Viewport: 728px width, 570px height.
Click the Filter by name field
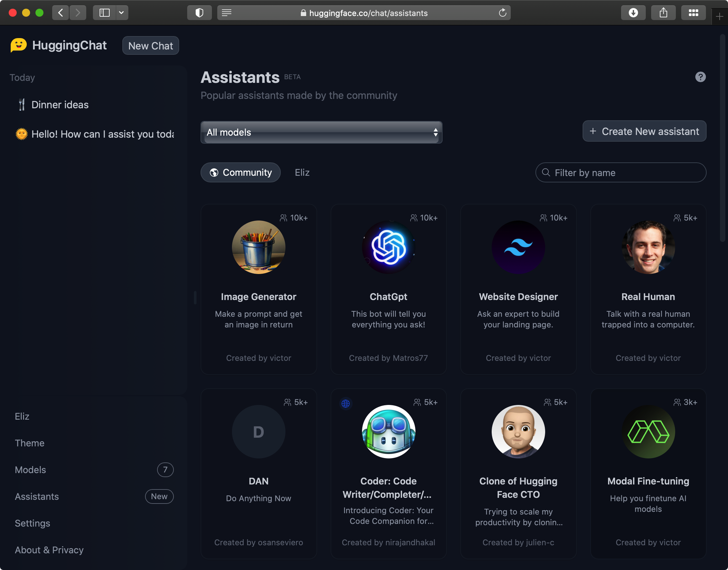pos(621,172)
